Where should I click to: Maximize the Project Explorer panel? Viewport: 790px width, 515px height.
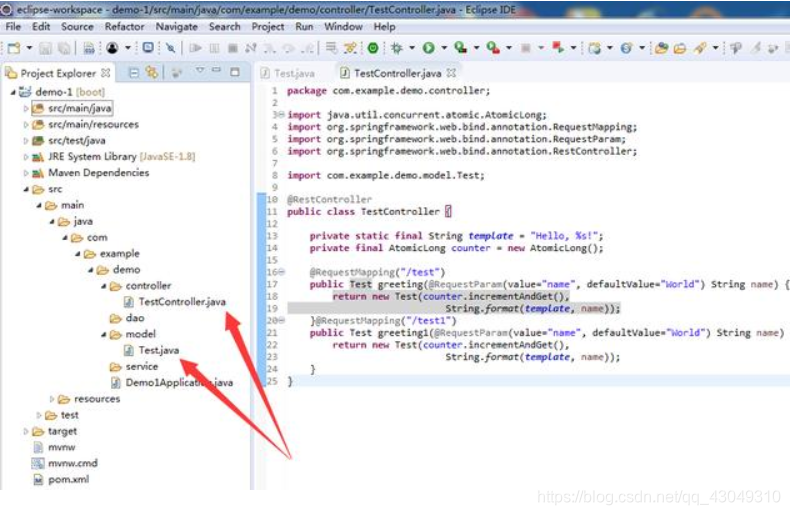[x=235, y=72]
